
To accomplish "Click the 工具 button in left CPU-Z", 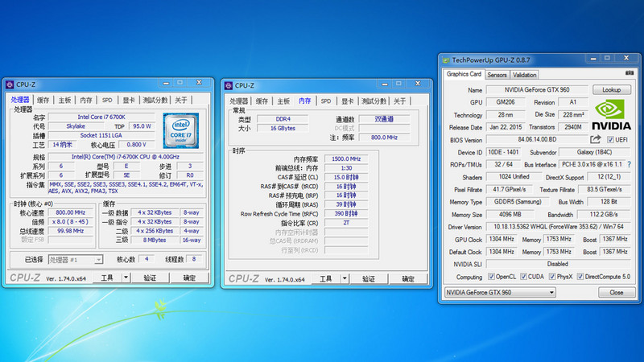I will (107, 278).
